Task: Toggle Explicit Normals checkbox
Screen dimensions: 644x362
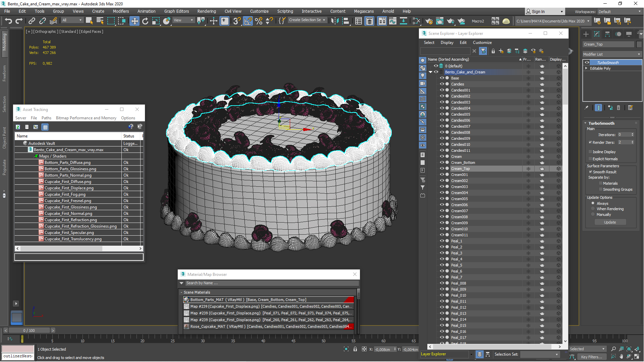Action: pos(590,159)
